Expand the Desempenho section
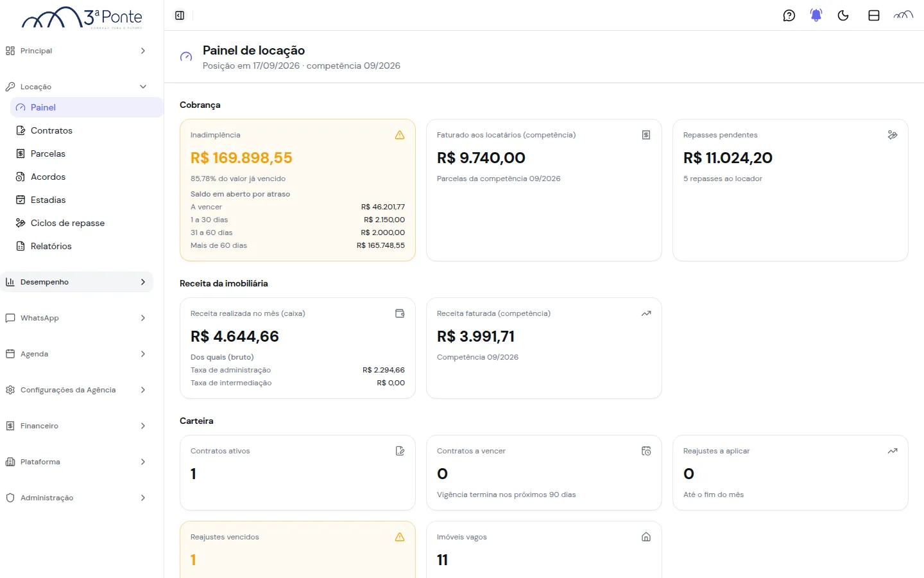The width and height of the screenshot is (924, 578). click(77, 282)
